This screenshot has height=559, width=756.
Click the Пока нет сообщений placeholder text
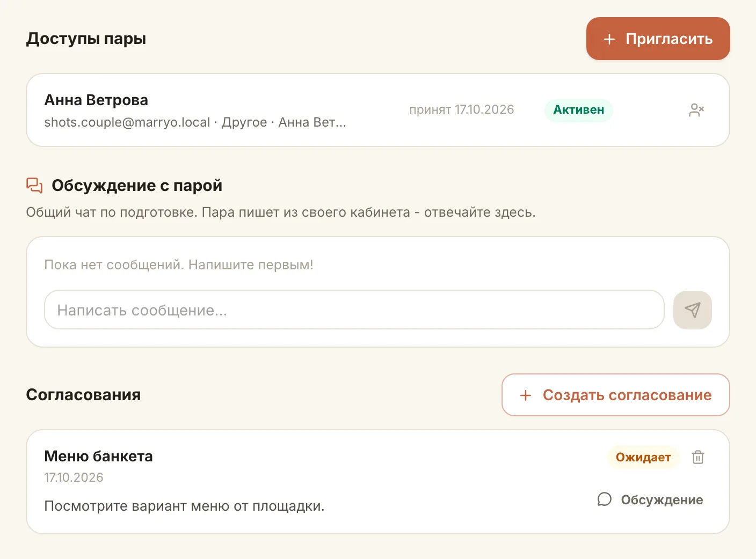179,265
